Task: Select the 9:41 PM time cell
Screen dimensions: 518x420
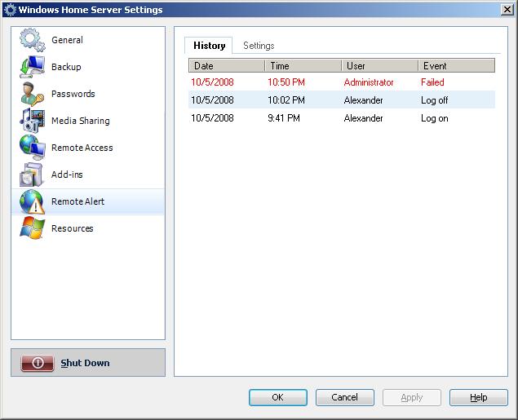Action: point(284,118)
